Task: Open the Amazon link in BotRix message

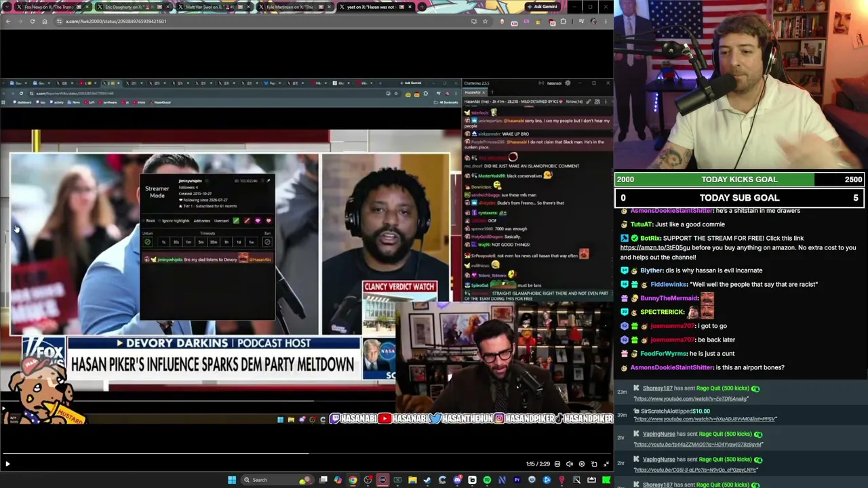Action: point(654,247)
